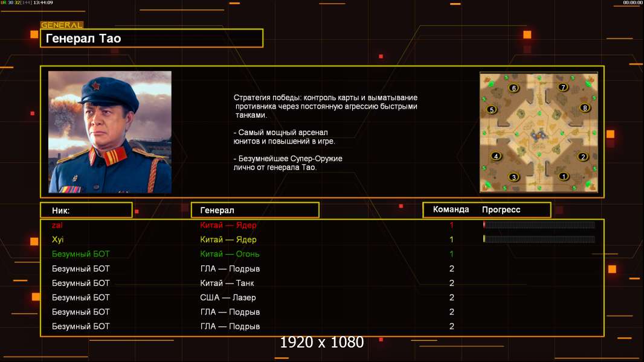Click the Генерал Тао title field
The image size is (644, 362).
pyautogui.click(x=152, y=38)
